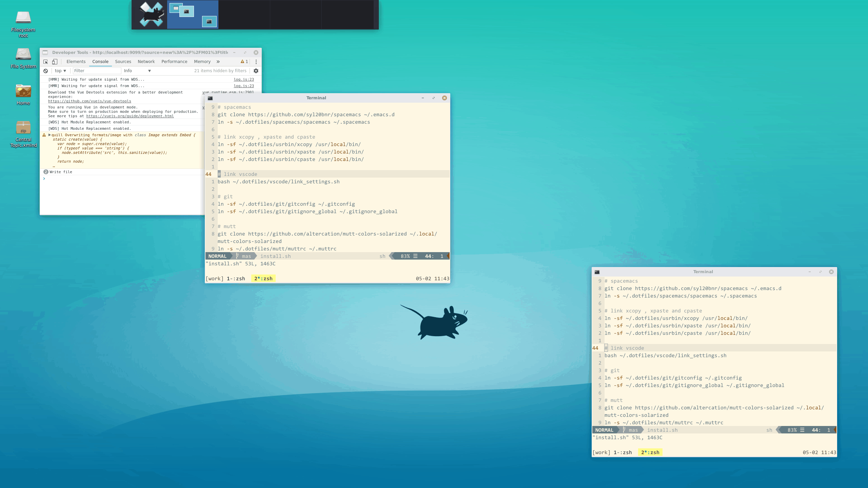Click the console prompt input line
868x488 pixels.
click(122, 179)
